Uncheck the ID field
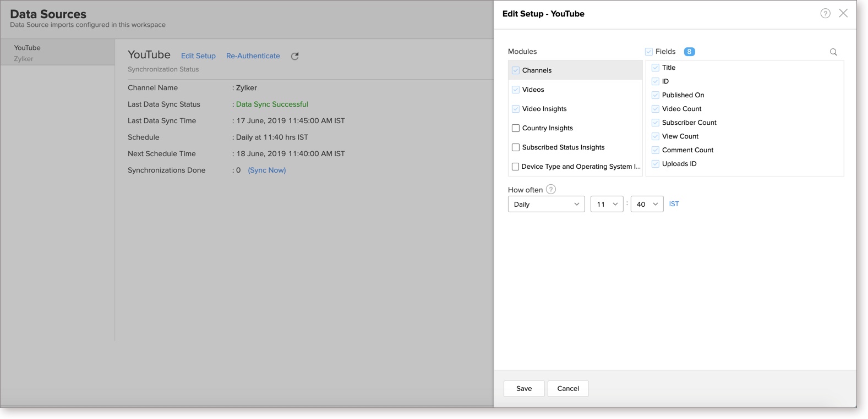 [656, 81]
